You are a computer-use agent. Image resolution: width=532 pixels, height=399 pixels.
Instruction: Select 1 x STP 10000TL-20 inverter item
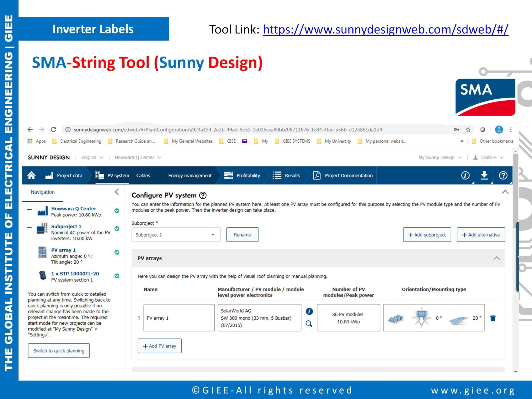pyautogui.click(x=75, y=274)
